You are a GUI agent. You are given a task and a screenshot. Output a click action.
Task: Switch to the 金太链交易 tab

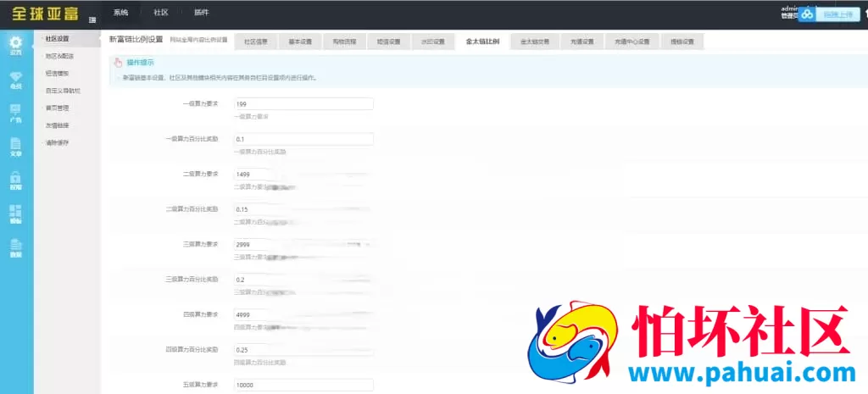coord(535,42)
